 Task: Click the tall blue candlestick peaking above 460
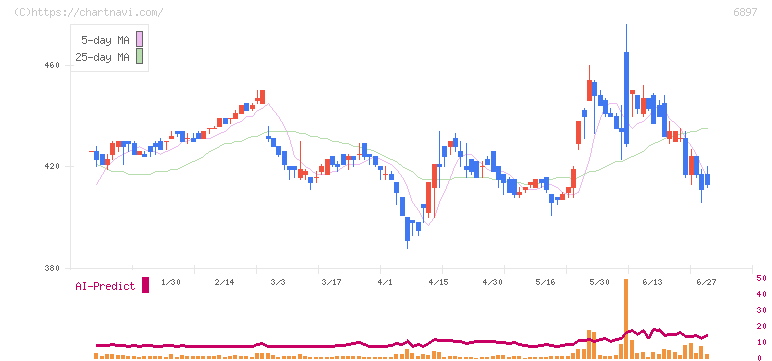coord(626,98)
